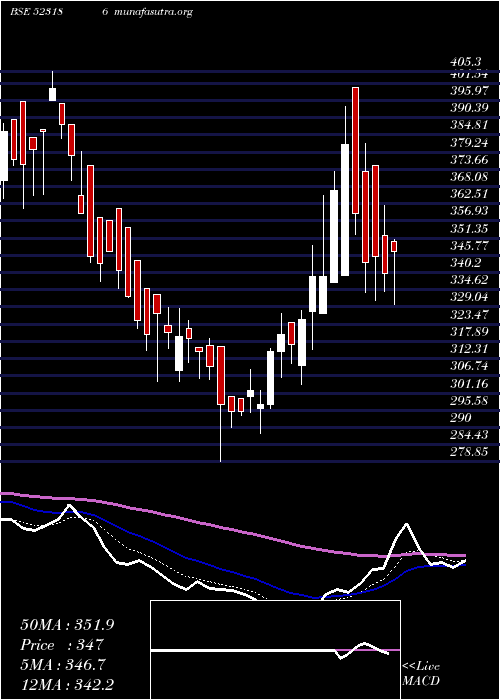The width and height of the screenshot is (500, 700).
Task: Click inside the MACD inset chart box
Action: tap(275, 650)
